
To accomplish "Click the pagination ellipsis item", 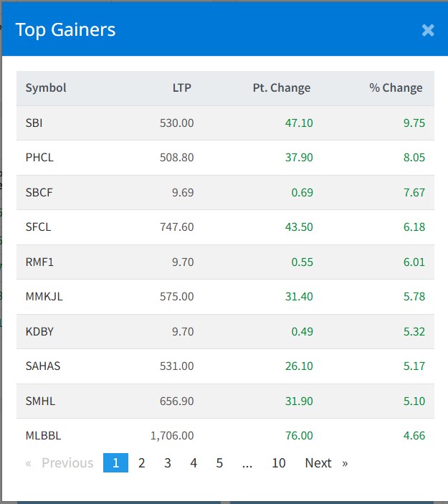I will (x=247, y=463).
